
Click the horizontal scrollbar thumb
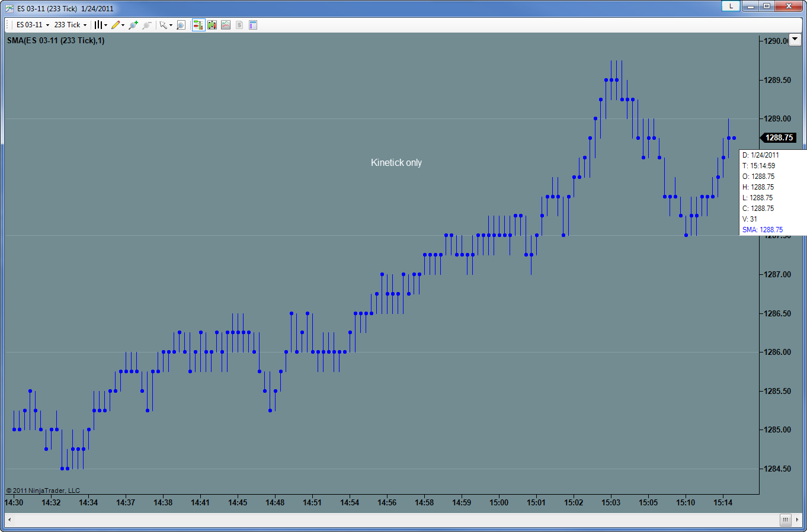click(x=786, y=520)
